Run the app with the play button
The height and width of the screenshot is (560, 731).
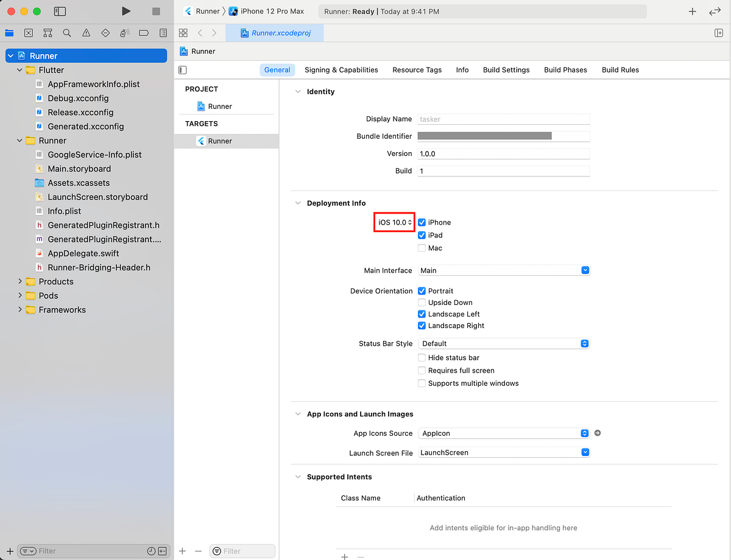[x=126, y=12]
